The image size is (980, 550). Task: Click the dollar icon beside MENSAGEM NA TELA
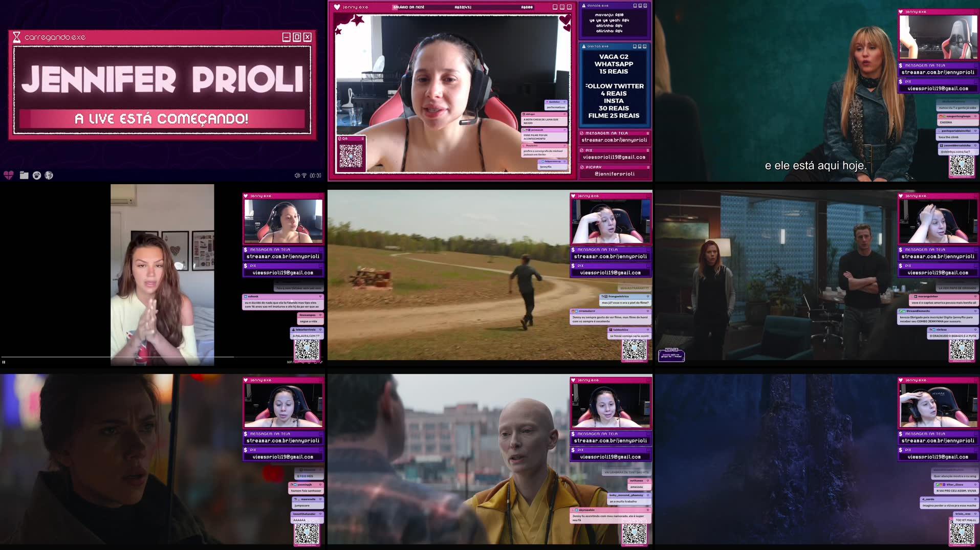tap(582, 133)
